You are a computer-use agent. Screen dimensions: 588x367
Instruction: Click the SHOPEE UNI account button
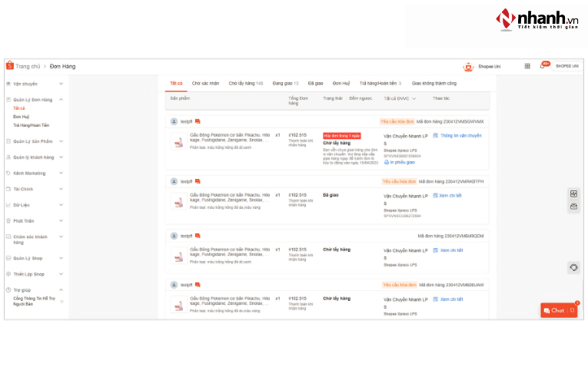[566, 66]
